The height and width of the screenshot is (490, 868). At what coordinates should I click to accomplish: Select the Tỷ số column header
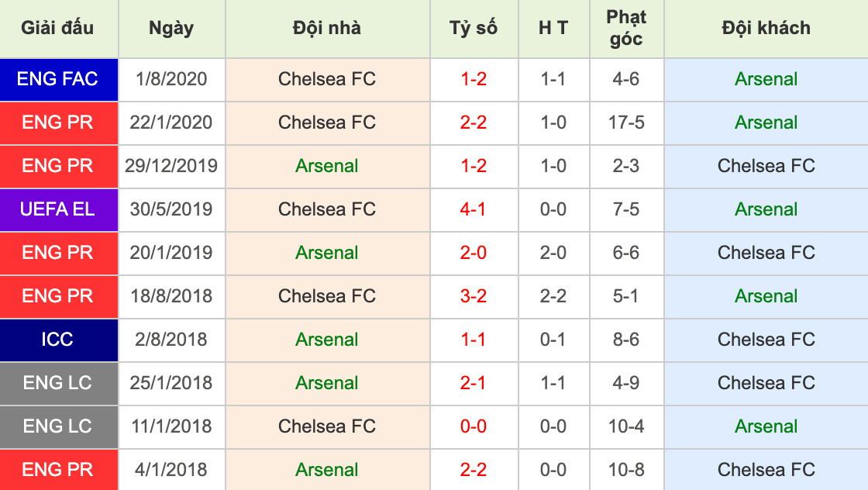tap(474, 28)
